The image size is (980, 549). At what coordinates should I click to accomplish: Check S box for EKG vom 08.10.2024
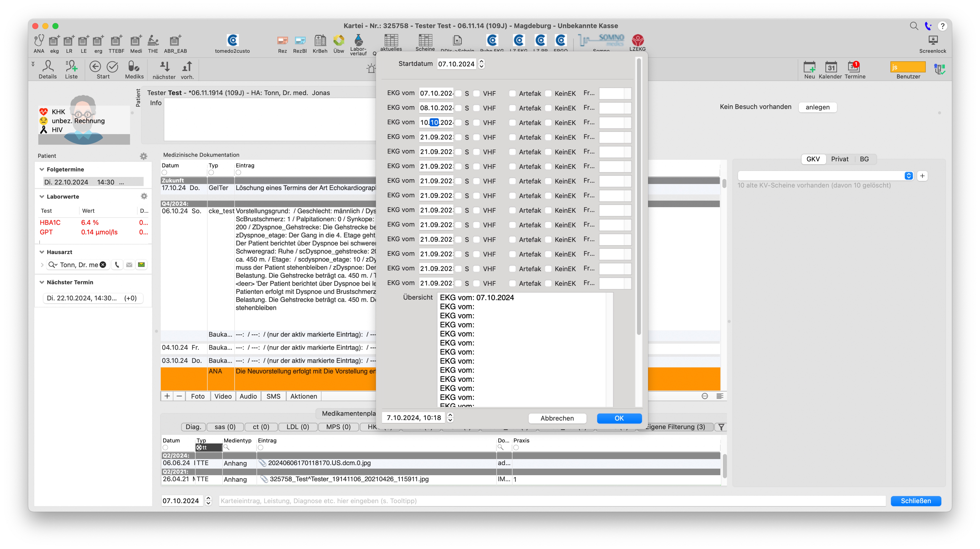click(458, 108)
